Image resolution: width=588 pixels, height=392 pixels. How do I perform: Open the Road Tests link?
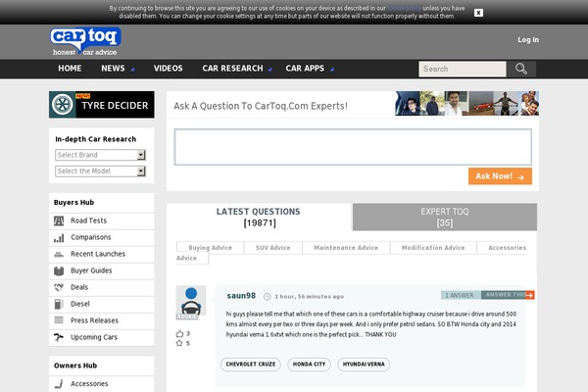coord(88,220)
